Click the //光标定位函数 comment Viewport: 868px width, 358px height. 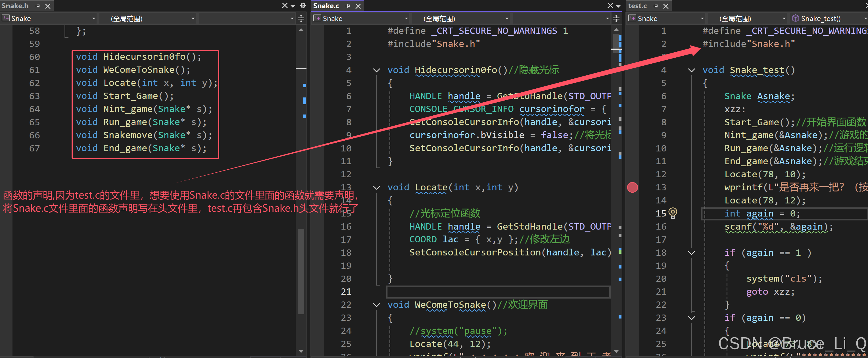point(445,213)
